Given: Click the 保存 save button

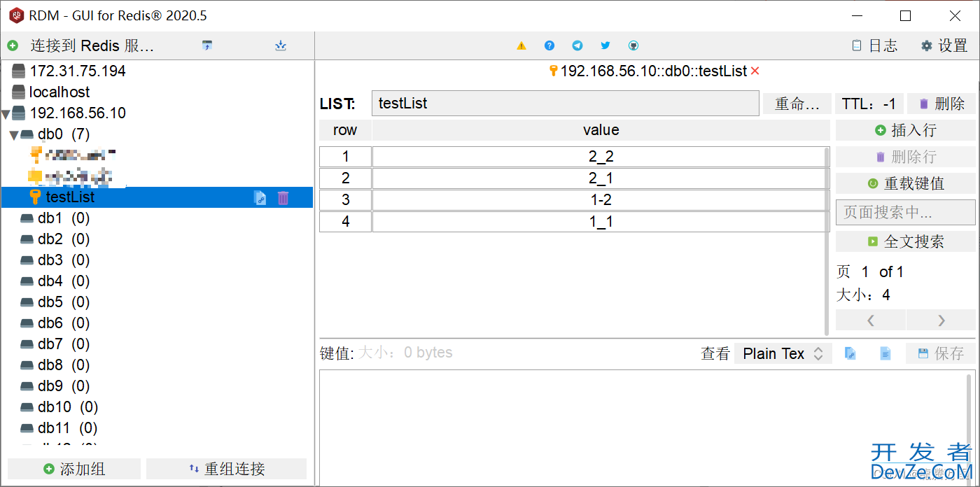Looking at the screenshot, I should (941, 353).
